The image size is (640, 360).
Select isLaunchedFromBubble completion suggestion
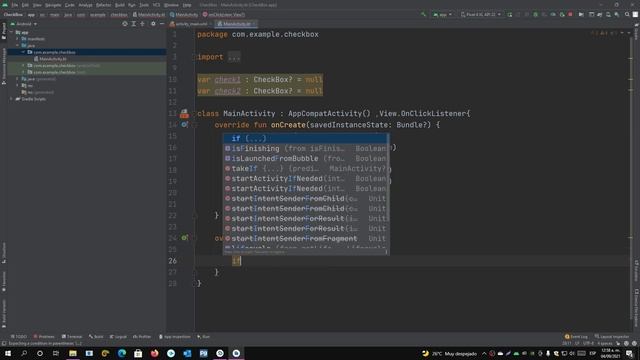pyautogui.click(x=305, y=158)
